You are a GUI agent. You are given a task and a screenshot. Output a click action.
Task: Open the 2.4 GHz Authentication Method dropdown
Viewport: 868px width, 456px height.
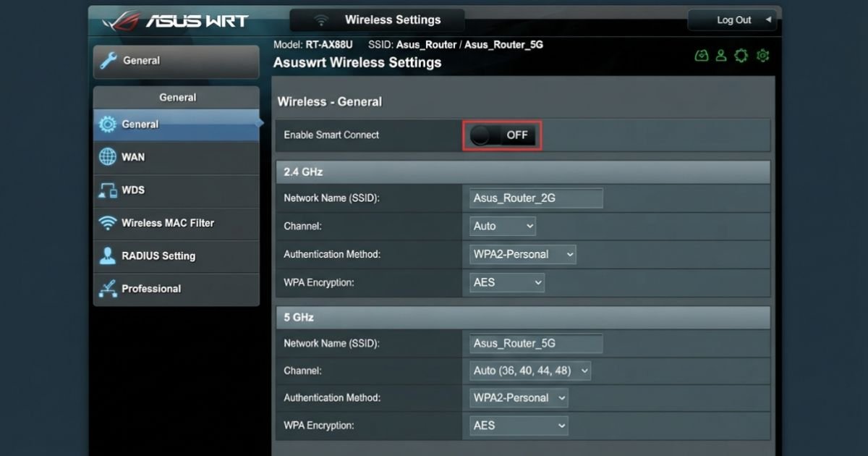pyautogui.click(x=523, y=254)
